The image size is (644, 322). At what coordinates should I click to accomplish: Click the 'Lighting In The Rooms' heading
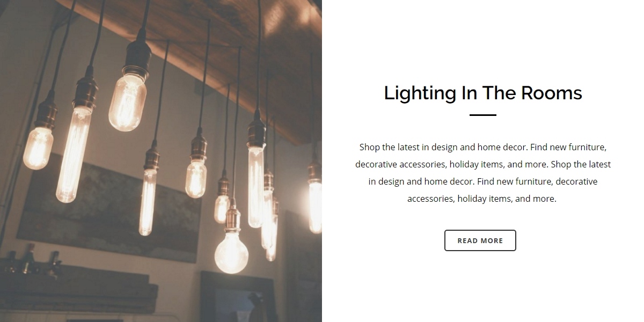point(482,93)
